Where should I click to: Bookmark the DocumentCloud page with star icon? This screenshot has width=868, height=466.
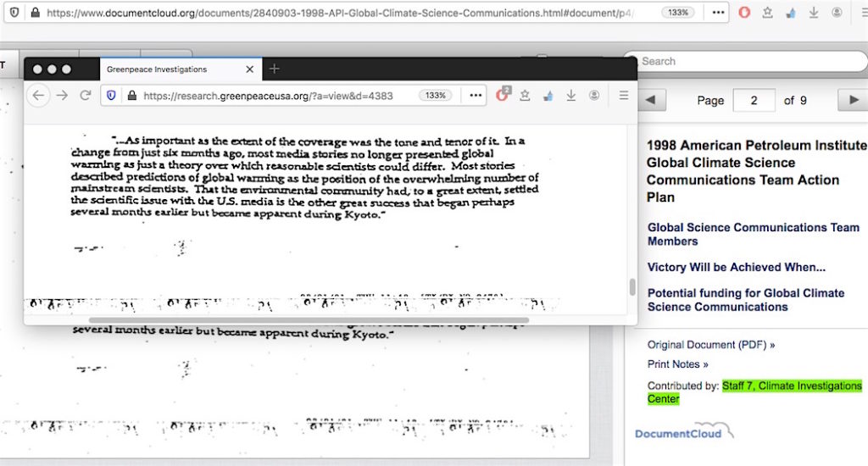[767, 13]
